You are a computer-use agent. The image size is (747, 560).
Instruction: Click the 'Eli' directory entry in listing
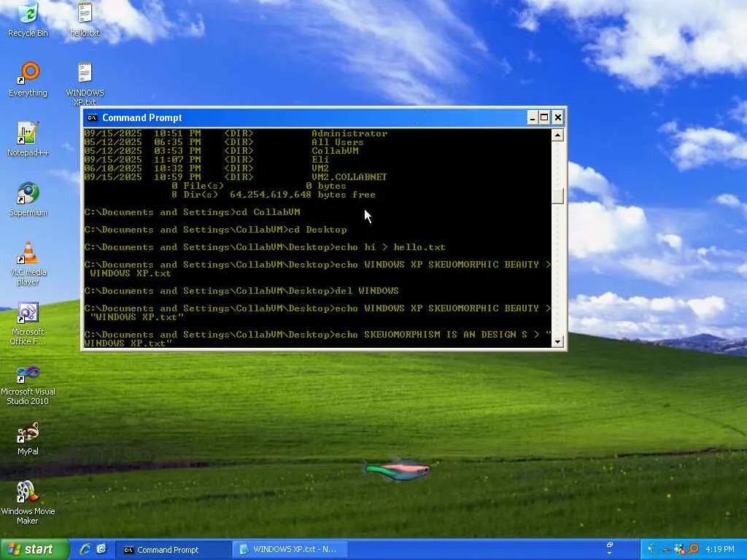pyautogui.click(x=320, y=160)
